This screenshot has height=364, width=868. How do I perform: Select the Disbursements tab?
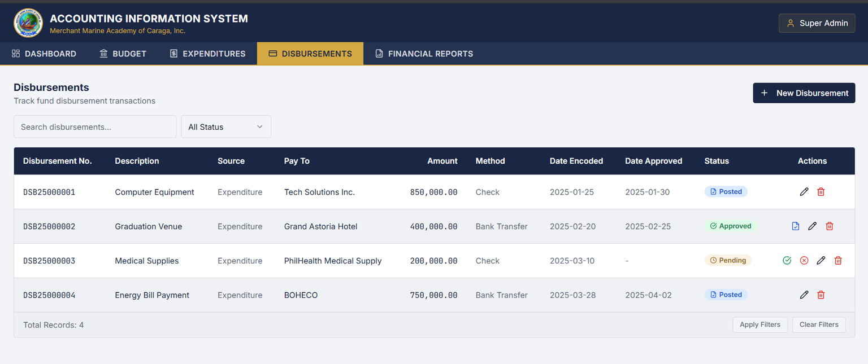click(310, 54)
